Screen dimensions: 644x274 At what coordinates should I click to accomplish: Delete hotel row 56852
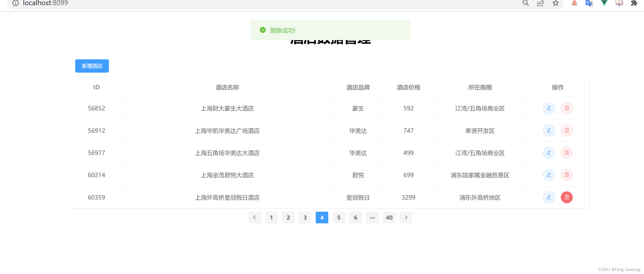pos(566,108)
